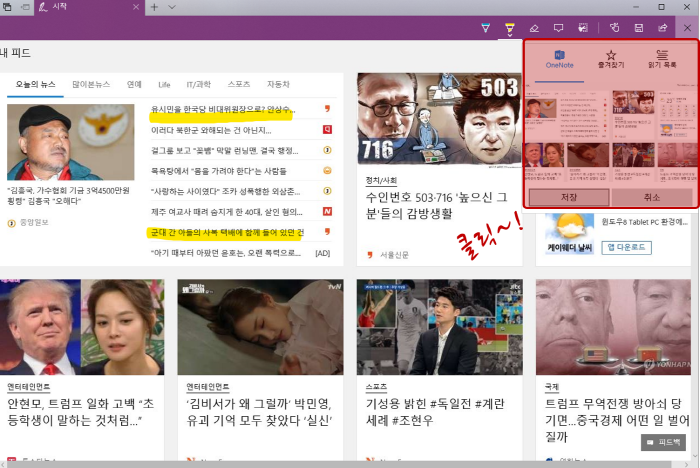This screenshot has width=700, height=468.
Task: Choose OneNote as save destination
Action: click(x=559, y=59)
